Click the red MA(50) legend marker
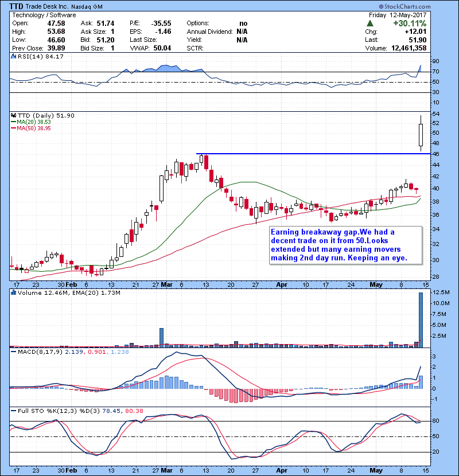The width and height of the screenshot is (459, 476). tap(13, 128)
